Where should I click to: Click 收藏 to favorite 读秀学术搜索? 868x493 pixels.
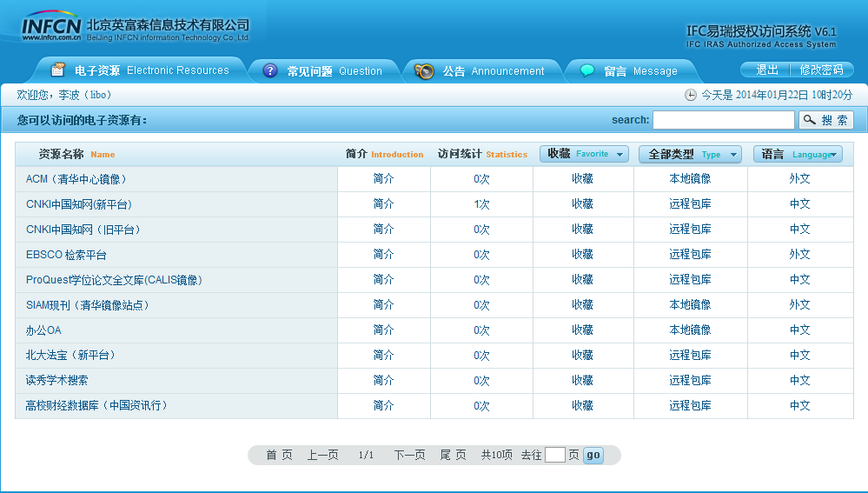[x=582, y=381]
